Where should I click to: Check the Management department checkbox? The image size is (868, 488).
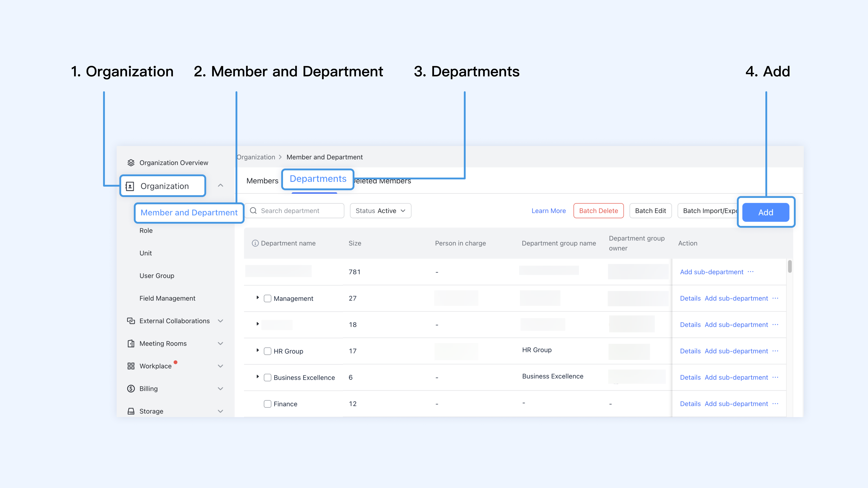click(268, 298)
